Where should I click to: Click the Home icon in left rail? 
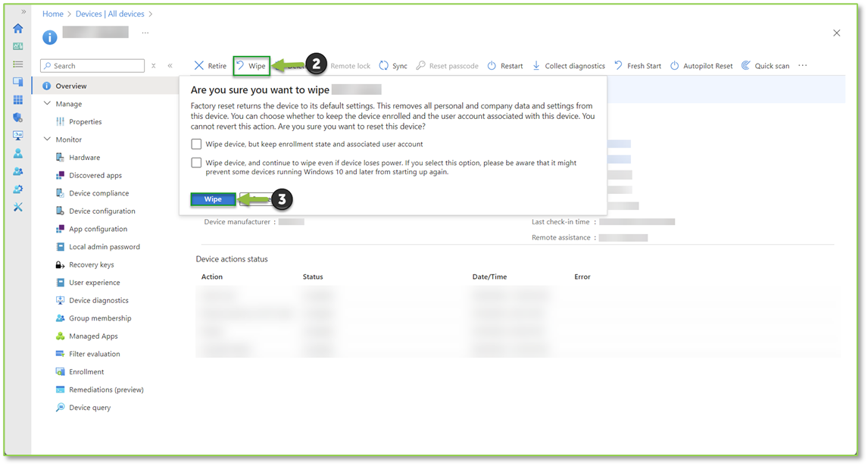(17, 29)
